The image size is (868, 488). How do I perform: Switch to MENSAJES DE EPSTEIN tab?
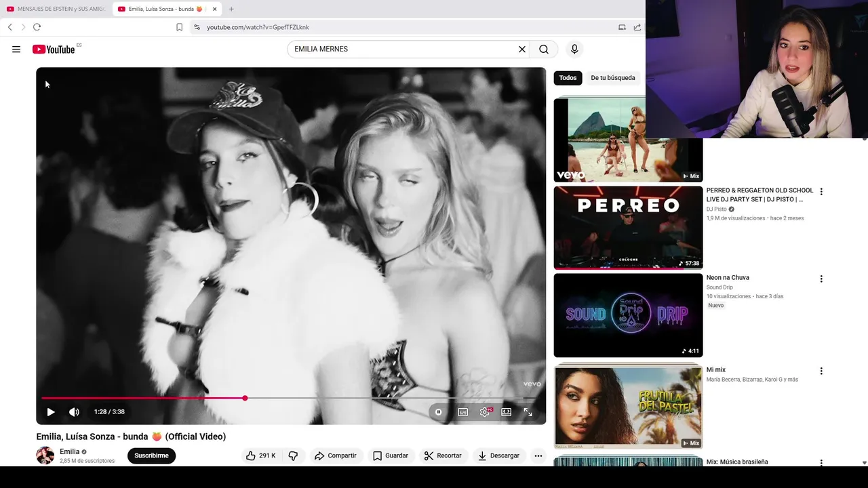tap(56, 9)
